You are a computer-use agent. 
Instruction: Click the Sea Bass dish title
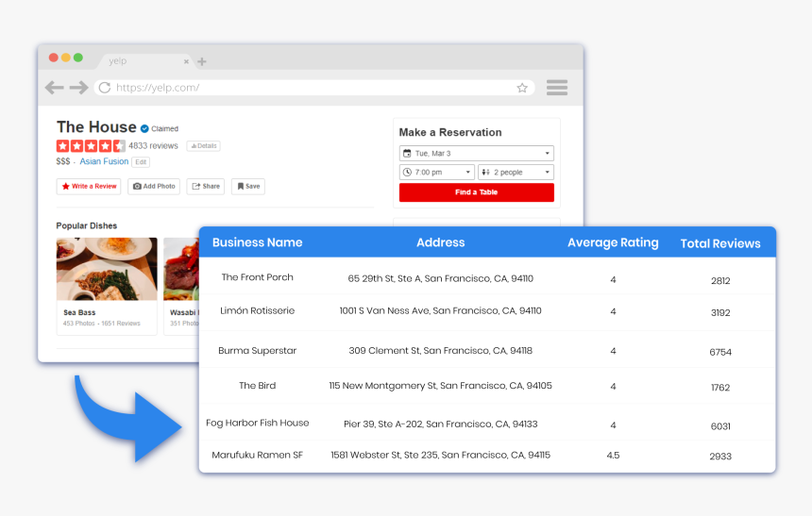pos(79,312)
